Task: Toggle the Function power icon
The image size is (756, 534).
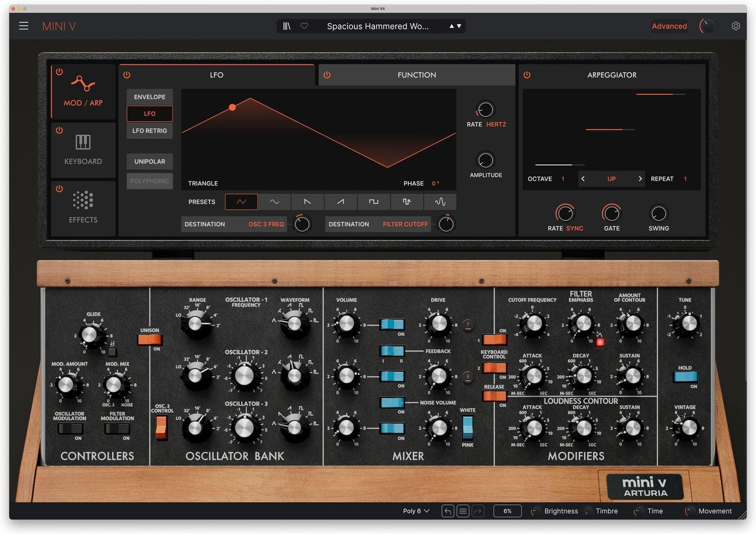Action: [x=327, y=75]
